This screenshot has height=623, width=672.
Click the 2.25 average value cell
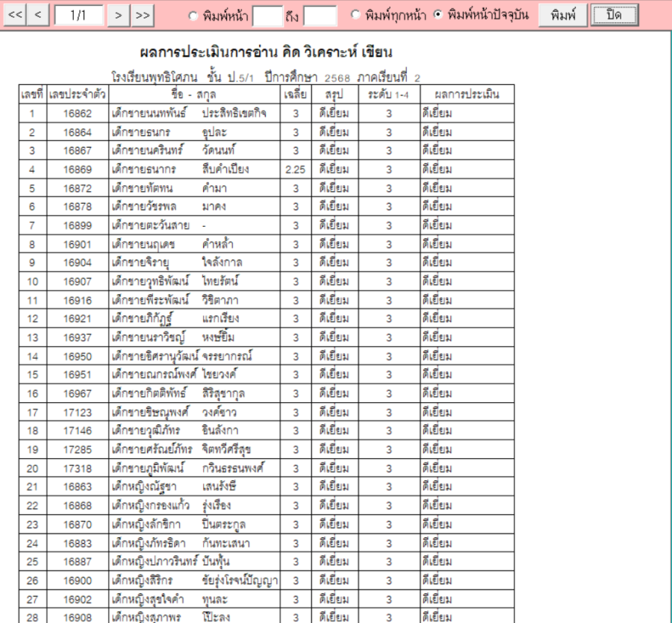tap(296, 169)
